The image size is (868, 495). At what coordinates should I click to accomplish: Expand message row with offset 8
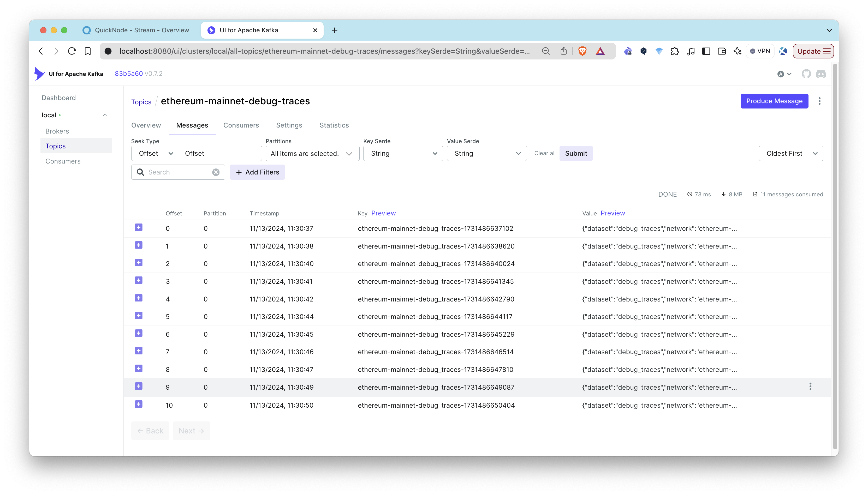pyautogui.click(x=138, y=369)
